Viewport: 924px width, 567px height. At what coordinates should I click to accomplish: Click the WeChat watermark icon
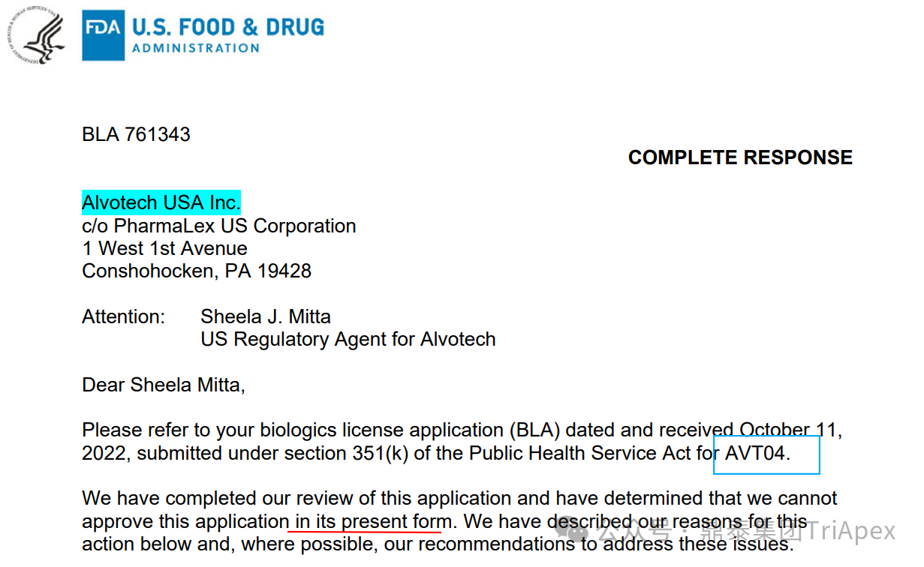click(581, 531)
